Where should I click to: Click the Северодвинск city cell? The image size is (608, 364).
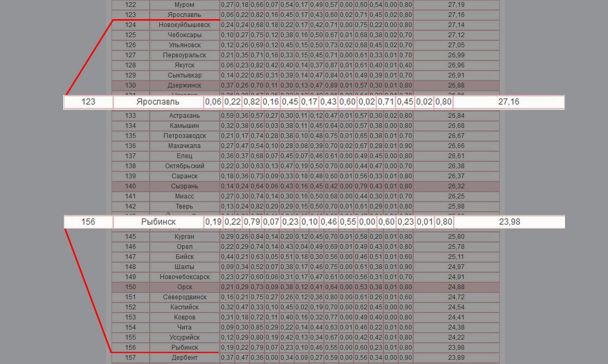tap(184, 297)
